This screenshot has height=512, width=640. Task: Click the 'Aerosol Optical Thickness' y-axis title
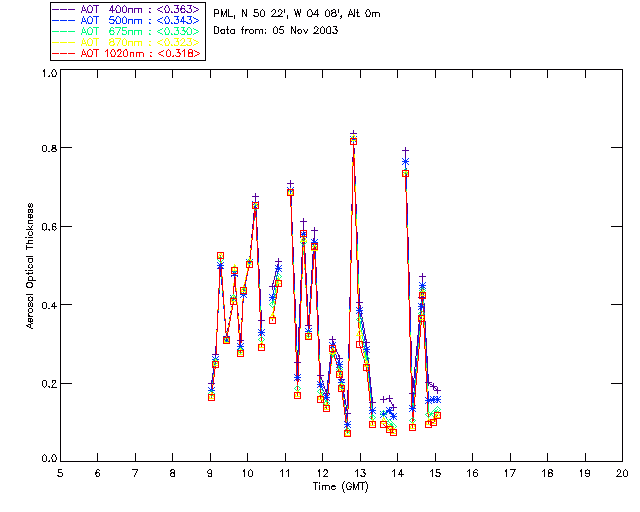coord(30,266)
